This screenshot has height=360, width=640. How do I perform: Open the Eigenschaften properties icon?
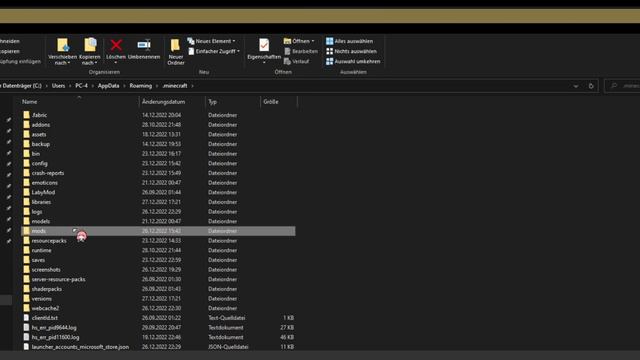click(264, 45)
